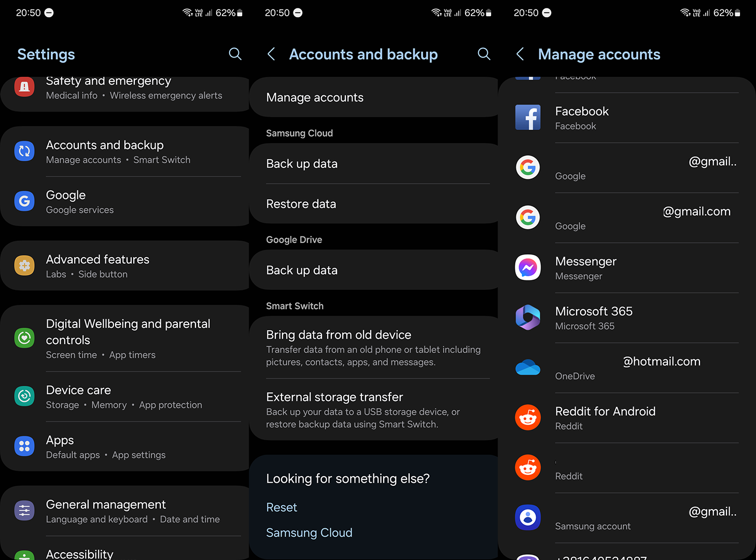Tap the Apps four-dot icon
The height and width of the screenshot is (560, 756).
24,446
